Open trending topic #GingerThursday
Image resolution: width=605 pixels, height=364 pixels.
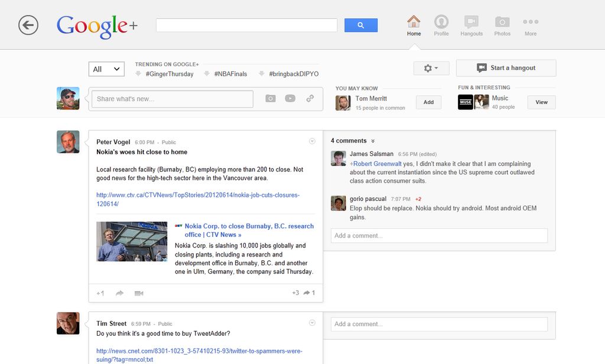point(170,74)
